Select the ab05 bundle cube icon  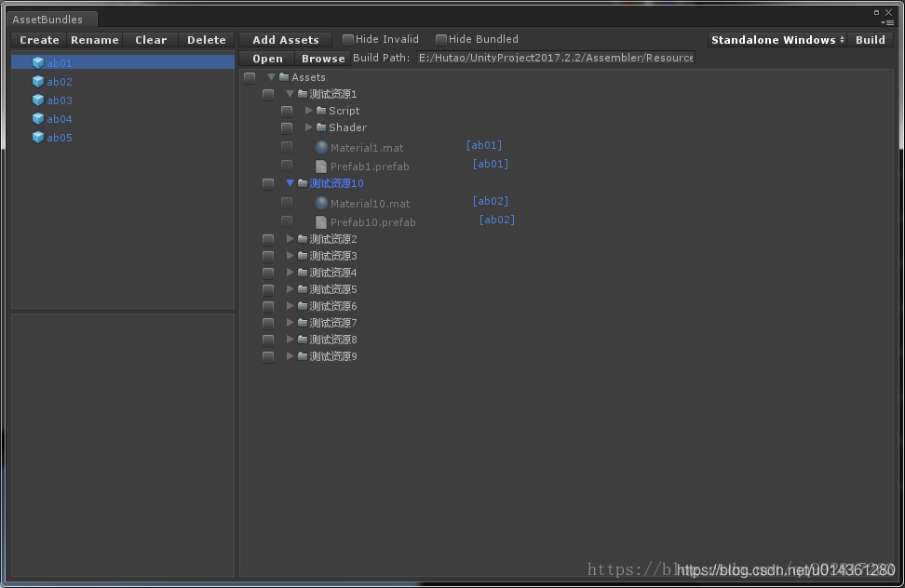[x=38, y=137]
